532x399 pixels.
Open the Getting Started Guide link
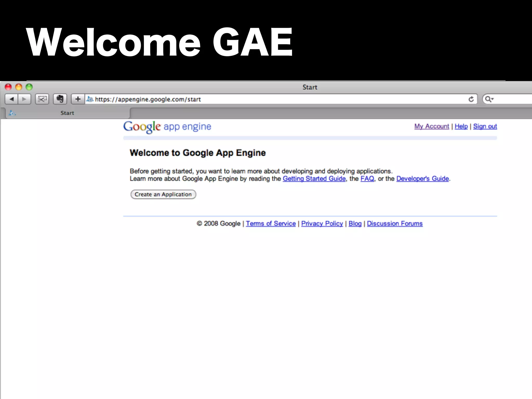314,179
